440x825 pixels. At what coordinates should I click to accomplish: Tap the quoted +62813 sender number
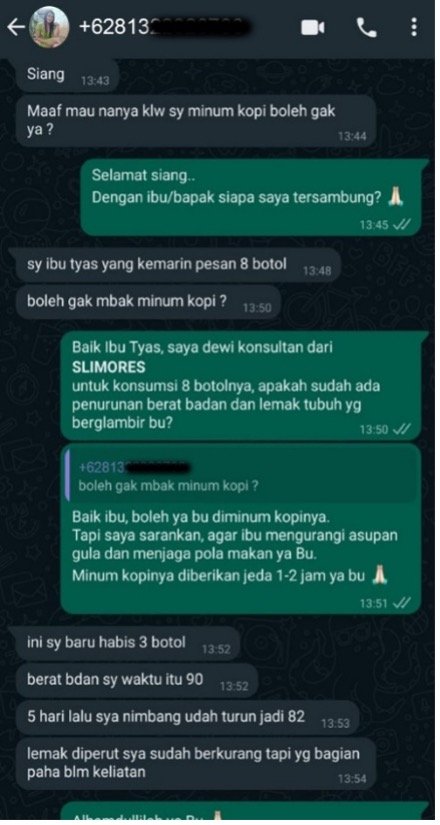[134, 467]
